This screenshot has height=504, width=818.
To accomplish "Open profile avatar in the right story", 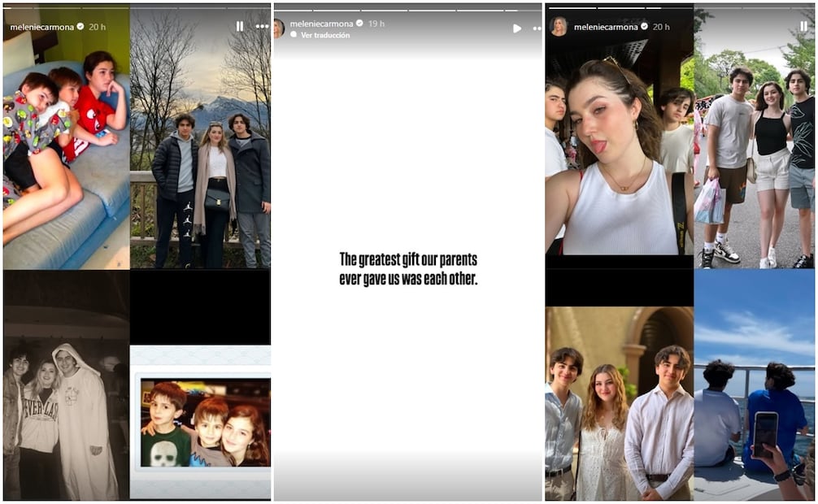I will click(x=559, y=27).
